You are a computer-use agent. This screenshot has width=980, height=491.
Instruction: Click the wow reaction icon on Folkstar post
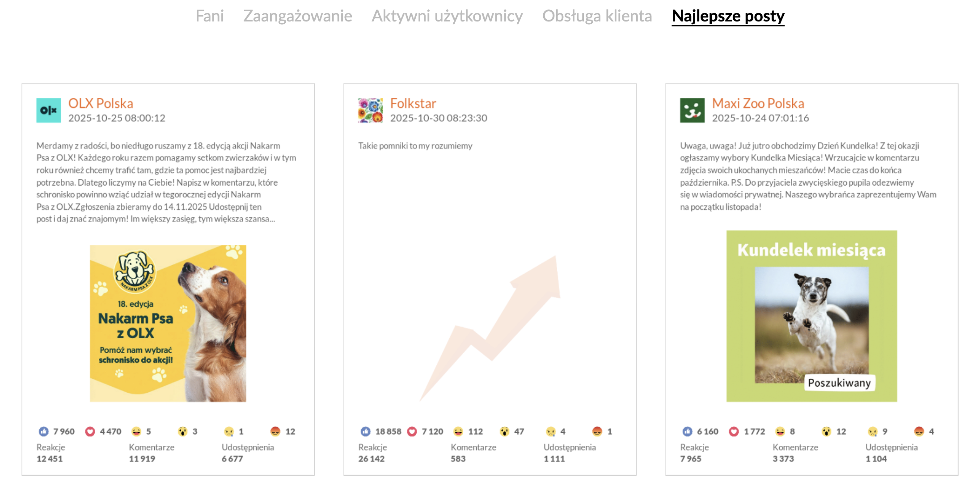(506, 431)
